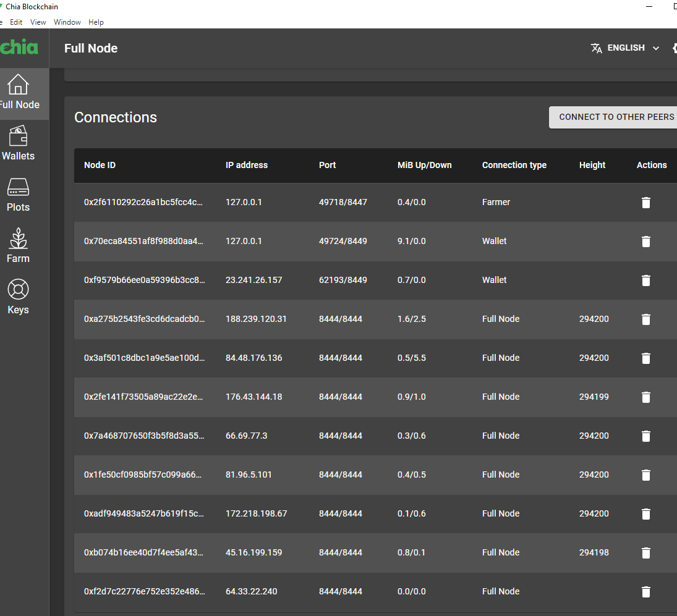This screenshot has height=616, width=677.
Task: Select node ID 0x2f6110292c26a1bc5fcc4c
Action: [143, 202]
